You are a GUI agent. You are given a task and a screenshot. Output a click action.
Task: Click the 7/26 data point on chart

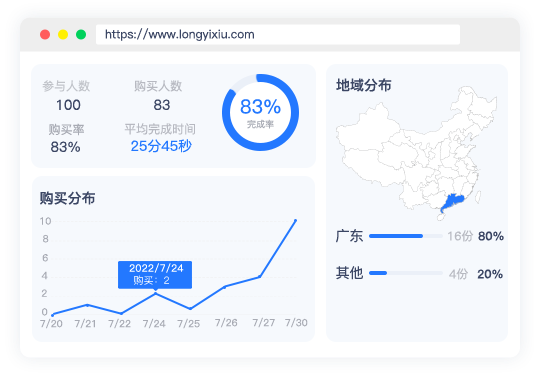pos(225,287)
